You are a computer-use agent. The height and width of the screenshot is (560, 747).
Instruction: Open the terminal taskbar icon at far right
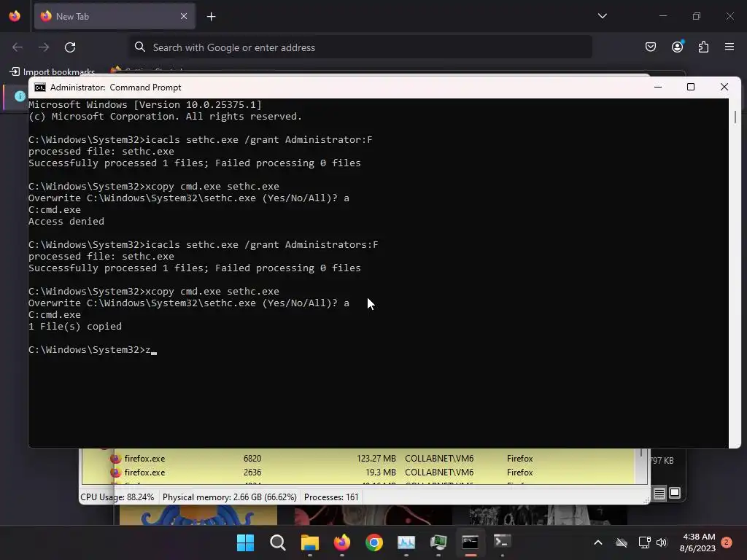pyautogui.click(x=502, y=542)
